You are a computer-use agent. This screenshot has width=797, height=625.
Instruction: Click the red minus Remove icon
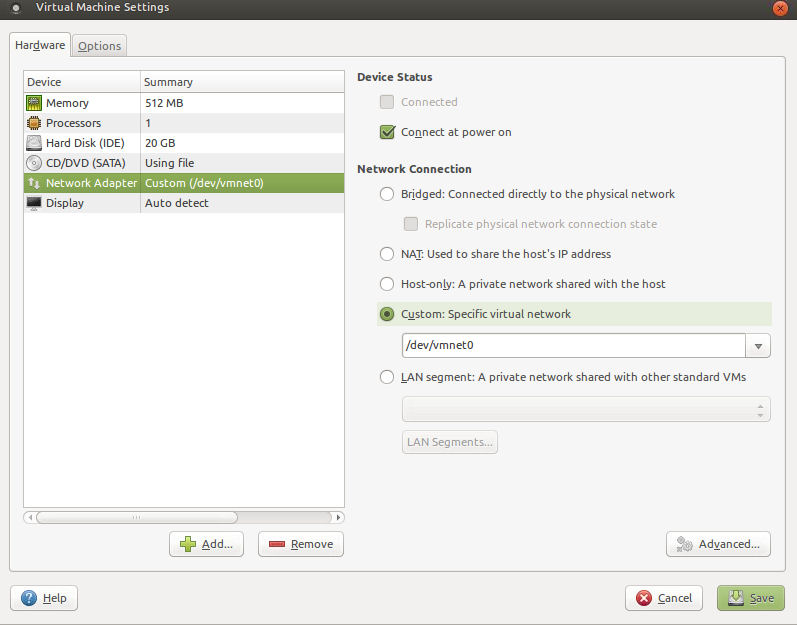275,544
